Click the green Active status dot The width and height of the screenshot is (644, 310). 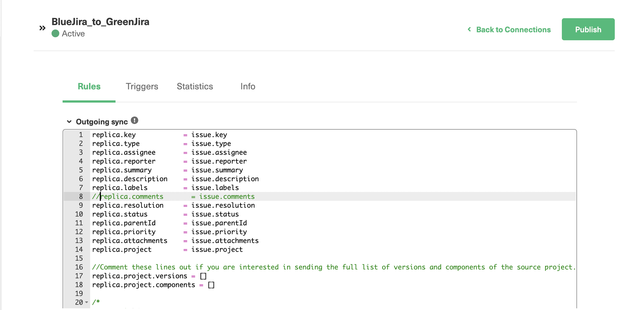click(55, 34)
